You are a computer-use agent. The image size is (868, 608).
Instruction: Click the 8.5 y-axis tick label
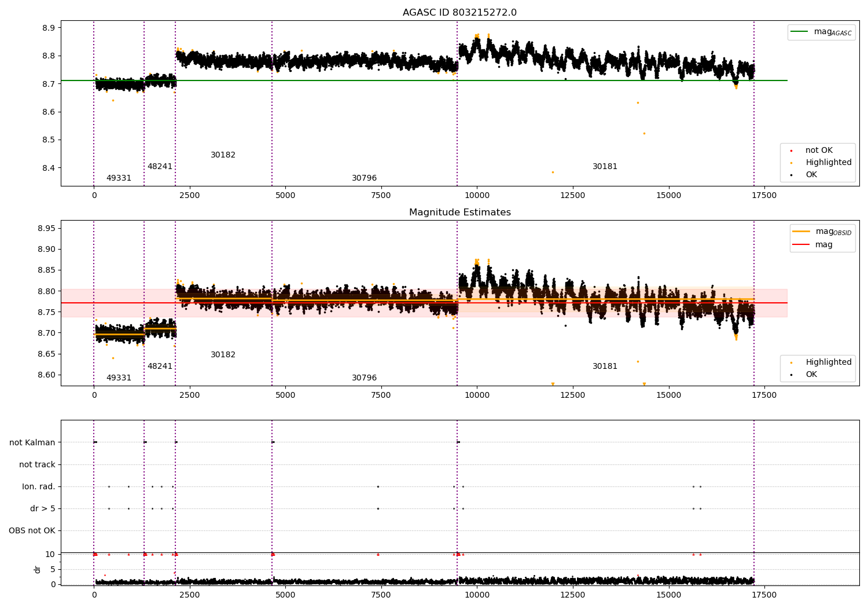49,140
